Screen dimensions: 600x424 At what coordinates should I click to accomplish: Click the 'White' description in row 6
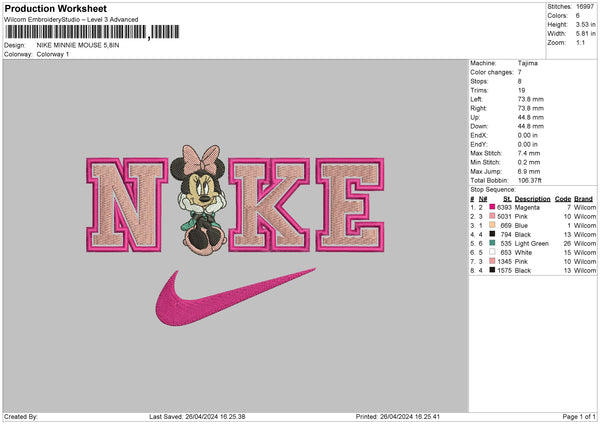click(x=523, y=253)
